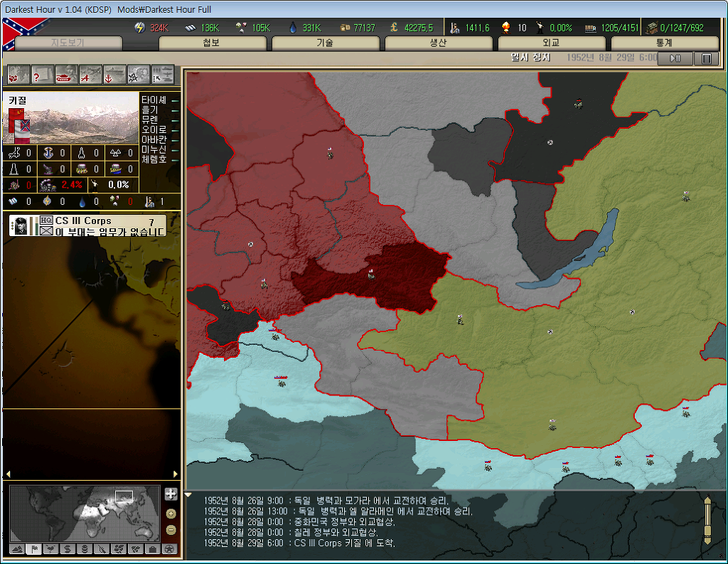Select adjacent province 뮤렌 in the list
This screenshot has width=728, height=564.
[150, 120]
